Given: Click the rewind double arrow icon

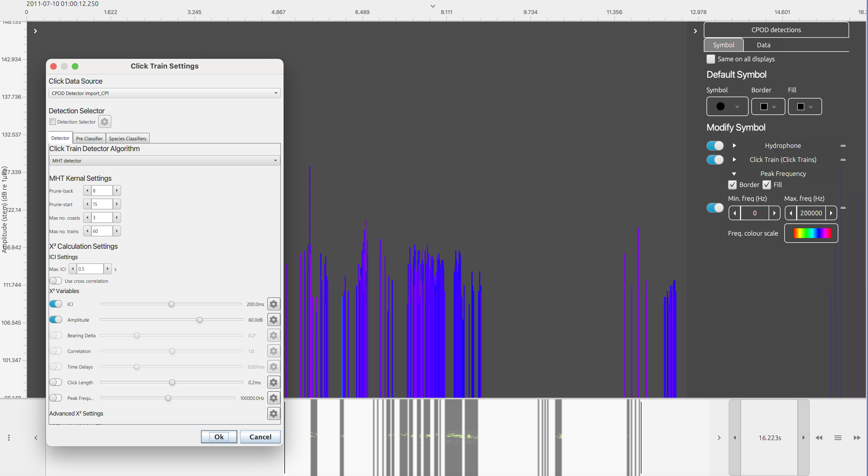Looking at the screenshot, I should coord(819,438).
